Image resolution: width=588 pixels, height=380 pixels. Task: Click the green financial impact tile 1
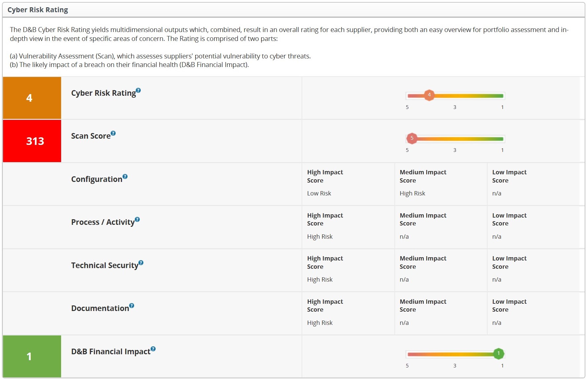(32, 356)
